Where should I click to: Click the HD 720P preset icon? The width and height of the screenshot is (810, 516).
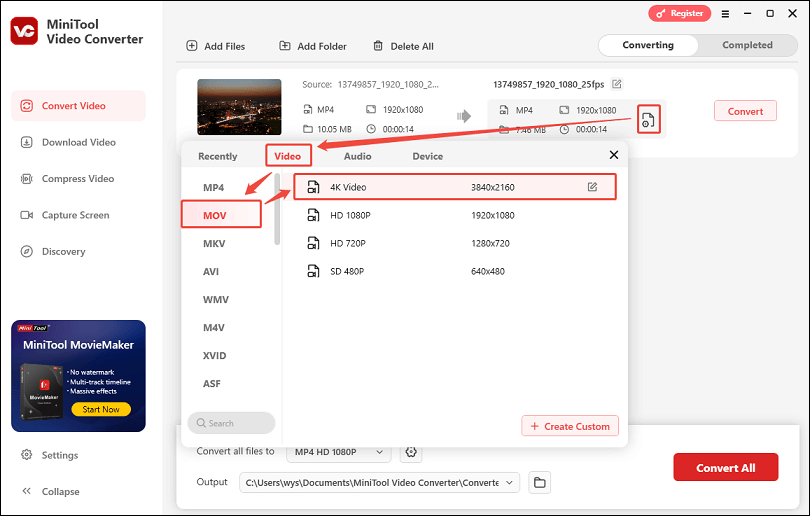313,243
